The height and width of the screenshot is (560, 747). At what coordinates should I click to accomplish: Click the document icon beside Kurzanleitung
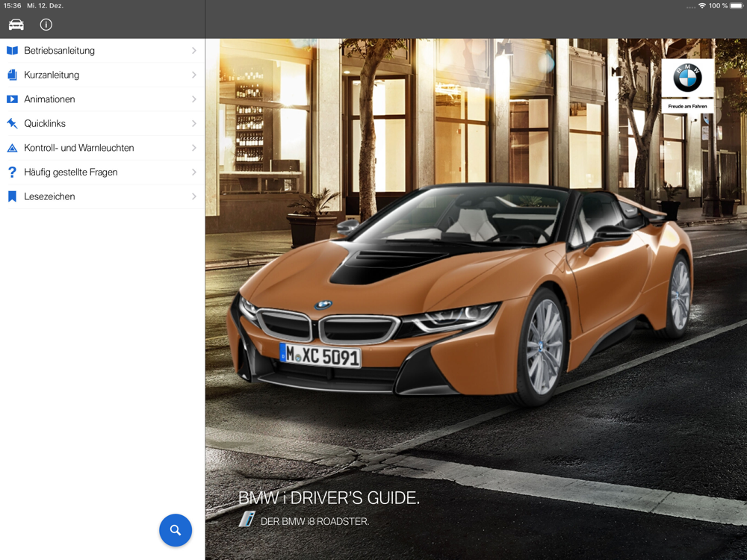pos(13,75)
